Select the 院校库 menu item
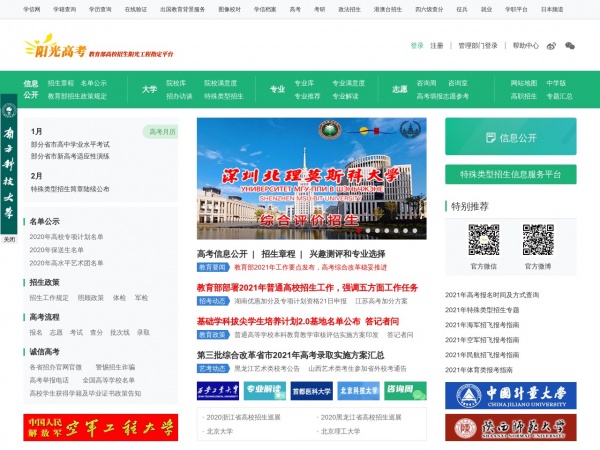The width and height of the screenshot is (600, 450). [x=176, y=83]
